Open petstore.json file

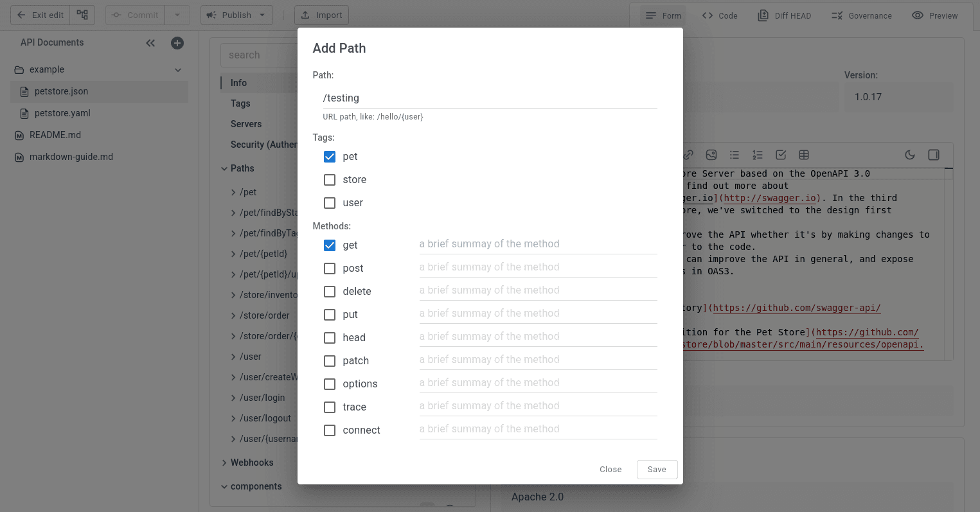[x=100, y=91]
